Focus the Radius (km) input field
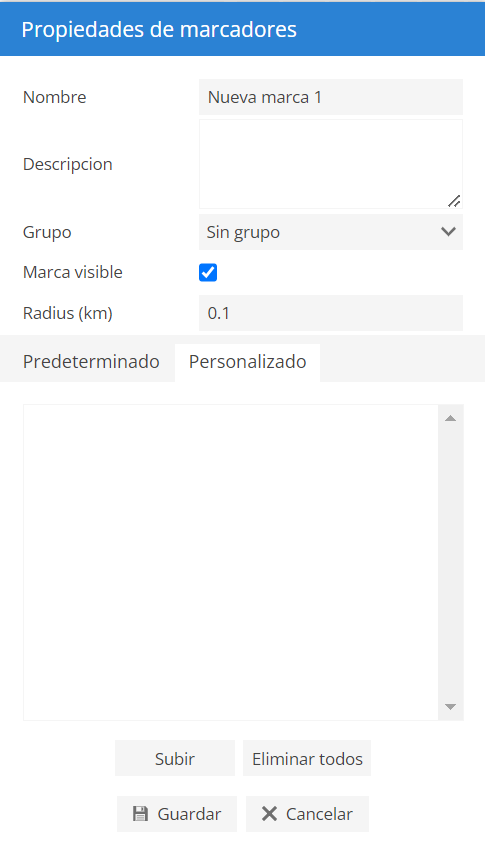 pos(331,313)
